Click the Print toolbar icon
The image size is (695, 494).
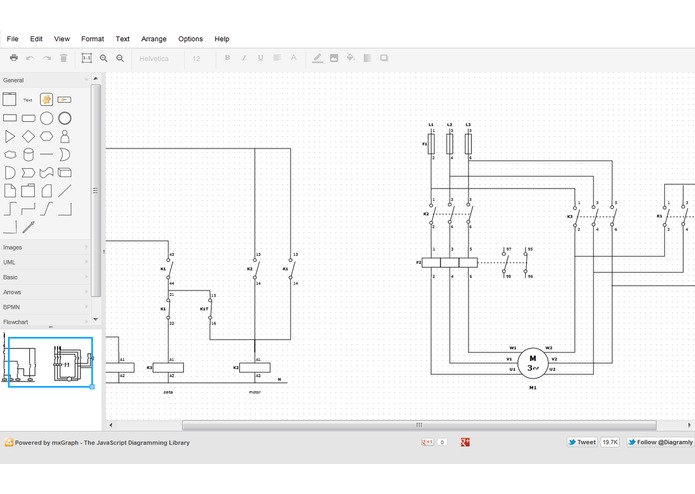[x=14, y=58]
